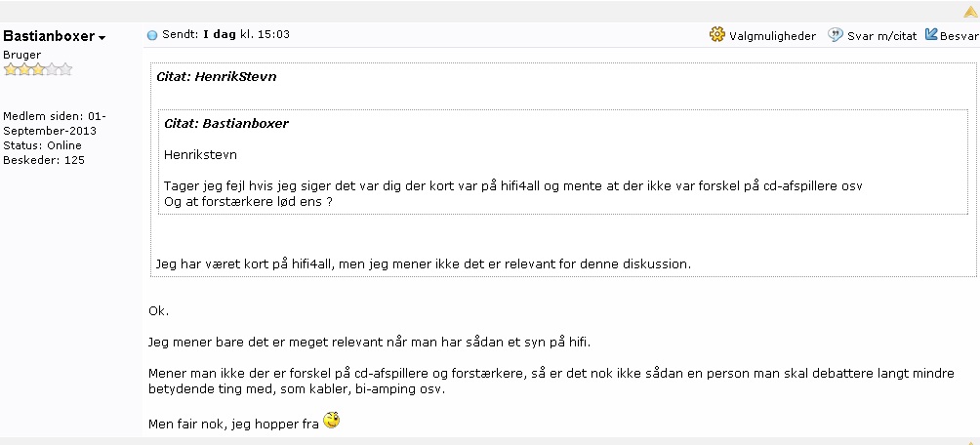Click the 'Men fair nok, jeg hopper fra' line
980x445 pixels.
tap(233, 425)
